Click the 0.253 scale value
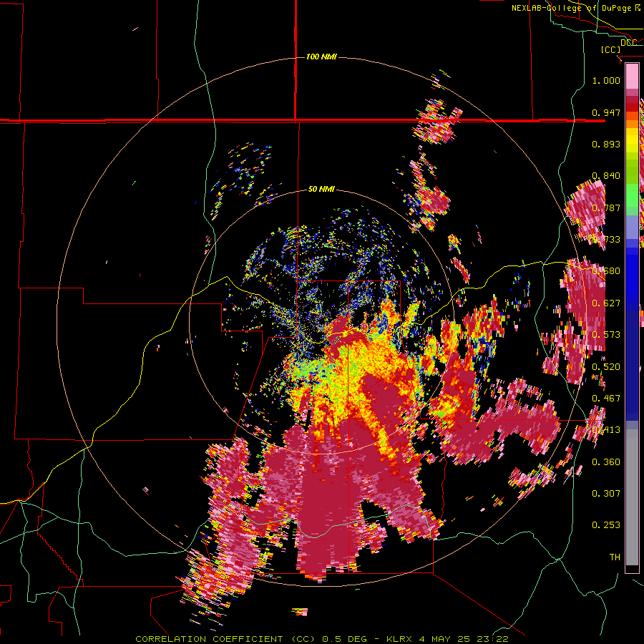644x644 pixels. 606,525
